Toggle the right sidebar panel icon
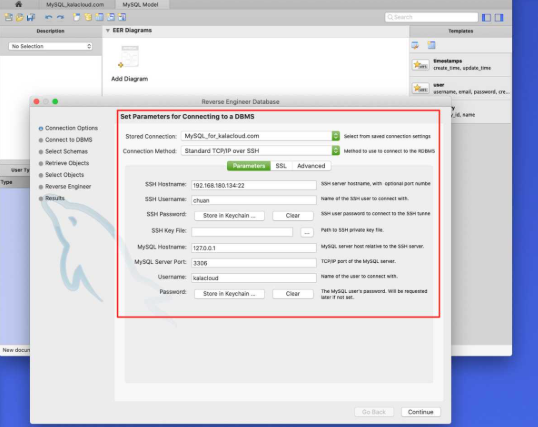This screenshot has height=427, width=538. [499, 17]
